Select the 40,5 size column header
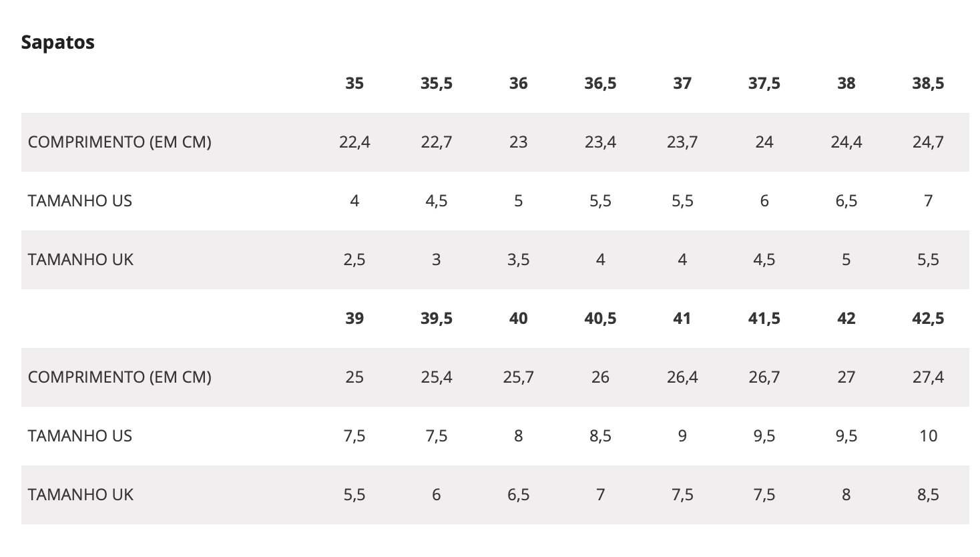Screen dimensions: 980x557 click(x=600, y=319)
